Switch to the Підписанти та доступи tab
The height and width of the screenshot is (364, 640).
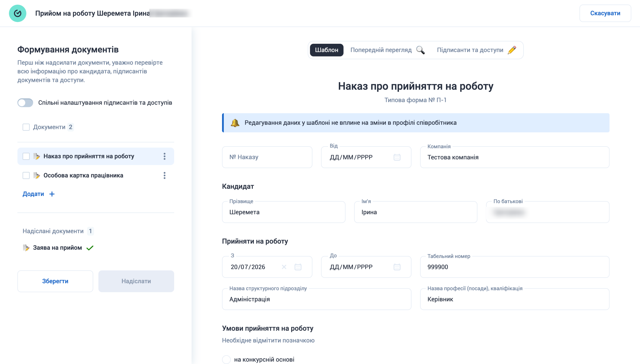pos(476,50)
